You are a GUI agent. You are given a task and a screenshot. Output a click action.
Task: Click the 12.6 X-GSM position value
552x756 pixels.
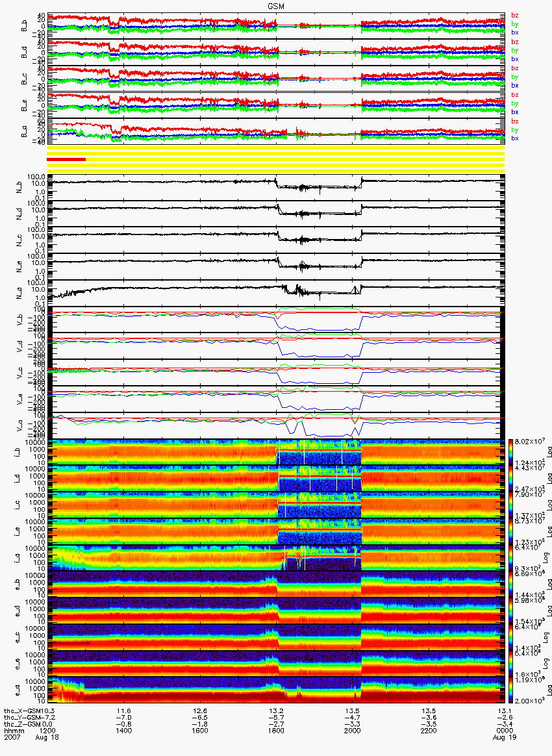click(199, 711)
